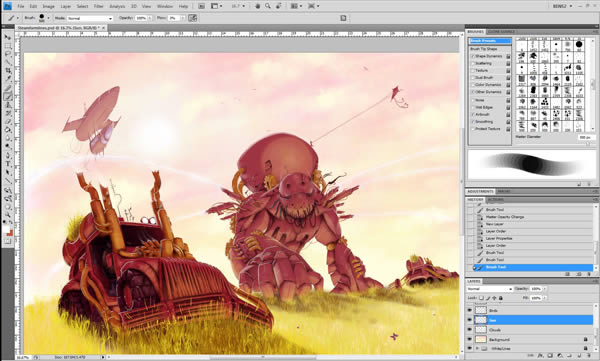Enable the Dual Brush checkbox
Viewport: 600px width, 361px height.
pyautogui.click(x=473, y=78)
